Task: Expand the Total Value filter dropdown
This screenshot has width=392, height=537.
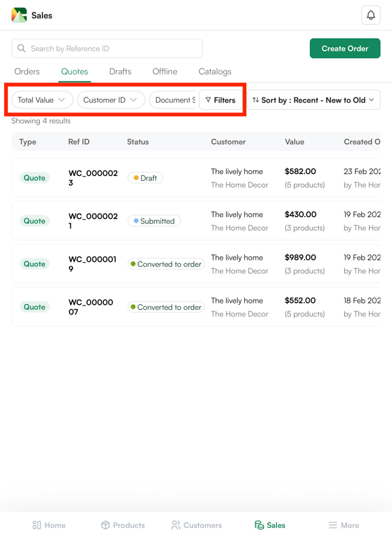Action: pos(42,100)
